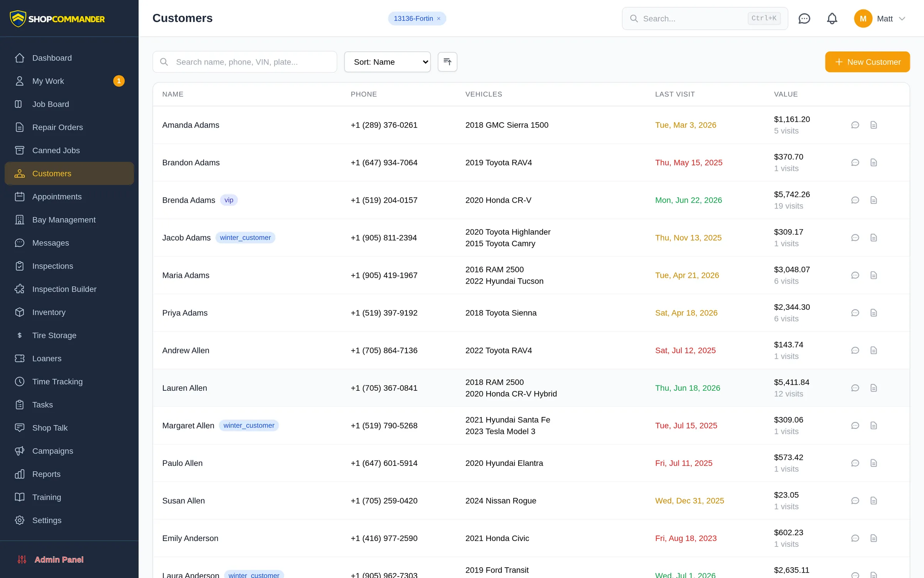Viewport: 924px width, 578px height.
Task: Click winter_customer tag on Margaret Allen
Action: pos(249,425)
